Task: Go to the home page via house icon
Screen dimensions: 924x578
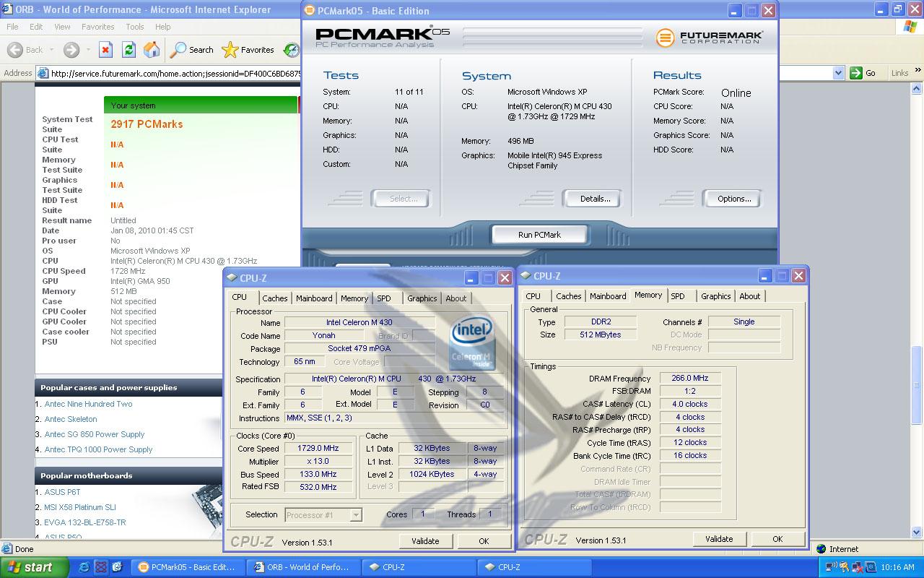Action: (x=152, y=50)
